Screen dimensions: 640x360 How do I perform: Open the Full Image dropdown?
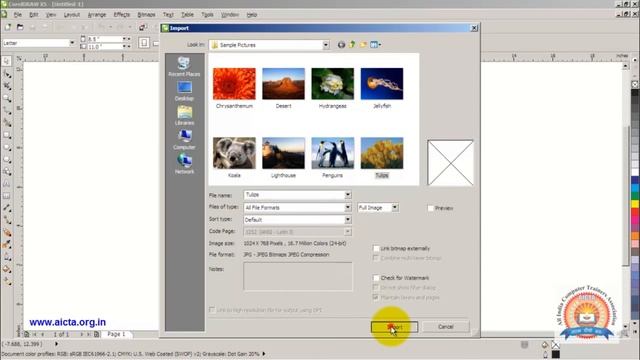pyautogui.click(x=395, y=207)
